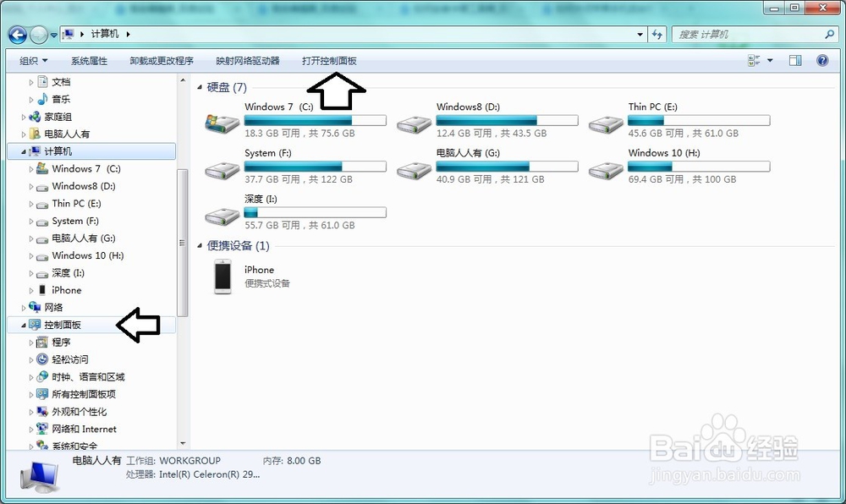The width and height of the screenshot is (846, 504).
Task: Click the refresh button beside address bar
Action: point(656,35)
